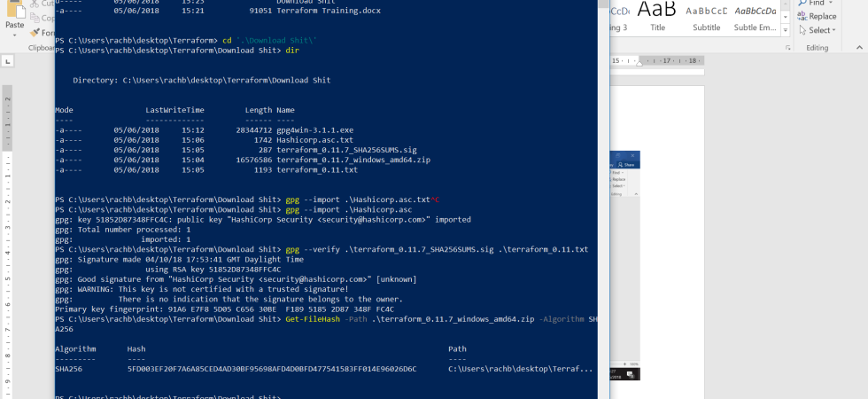
Task: Click the Get-FileHash command text
Action: pyautogui.click(x=312, y=319)
